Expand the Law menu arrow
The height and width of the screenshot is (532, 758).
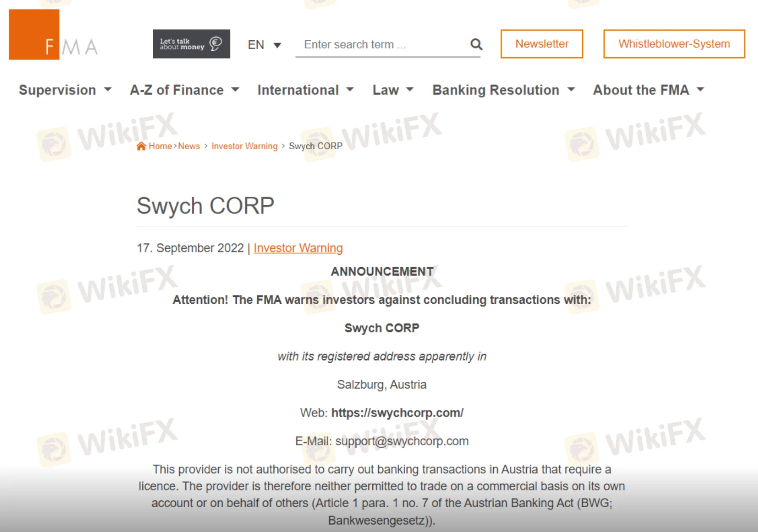410,90
